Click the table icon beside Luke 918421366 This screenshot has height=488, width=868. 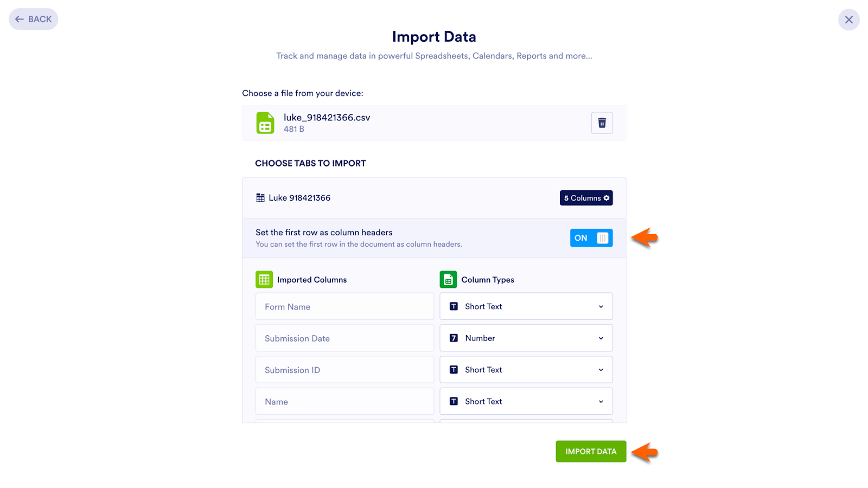[x=260, y=198]
